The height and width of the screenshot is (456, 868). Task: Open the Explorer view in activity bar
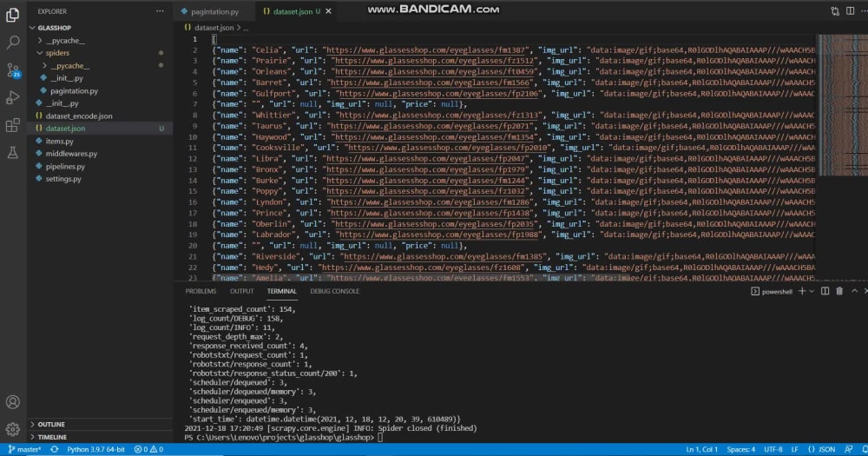click(x=12, y=15)
